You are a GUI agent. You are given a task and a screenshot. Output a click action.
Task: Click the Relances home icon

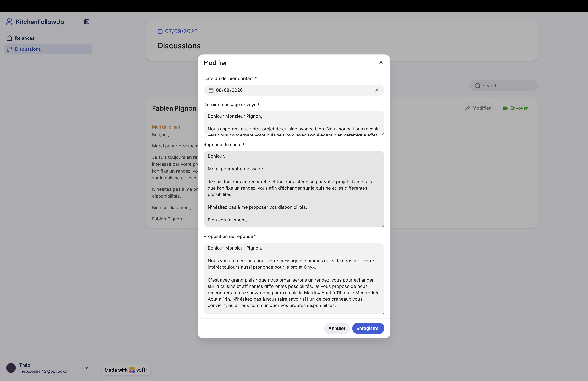pos(9,38)
